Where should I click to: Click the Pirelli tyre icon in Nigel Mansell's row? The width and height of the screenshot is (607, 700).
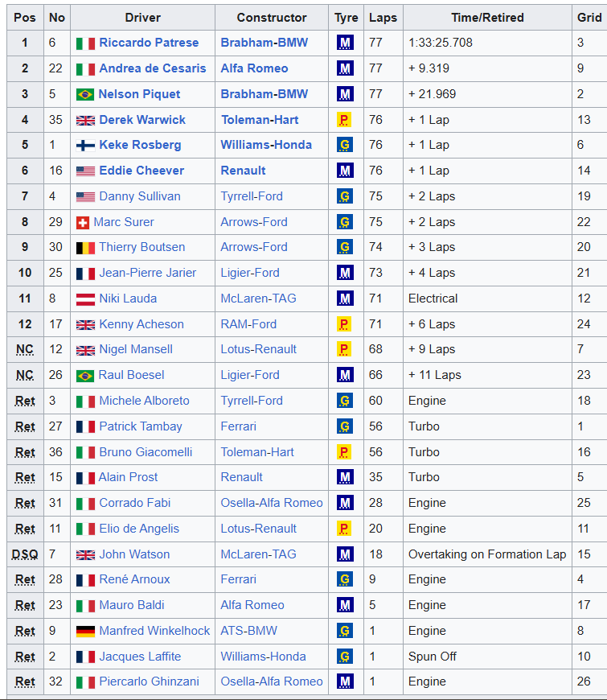pyautogui.click(x=344, y=349)
